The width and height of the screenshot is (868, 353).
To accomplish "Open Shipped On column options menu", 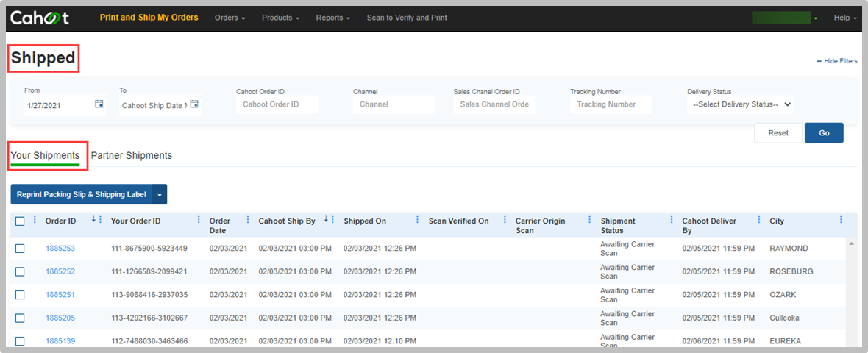I will [x=417, y=220].
